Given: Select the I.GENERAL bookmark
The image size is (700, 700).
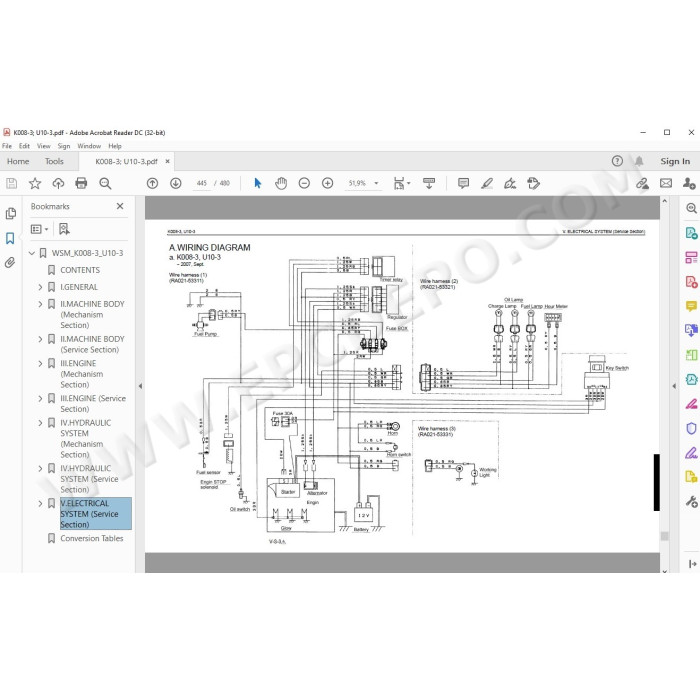Looking at the screenshot, I should 79,287.
